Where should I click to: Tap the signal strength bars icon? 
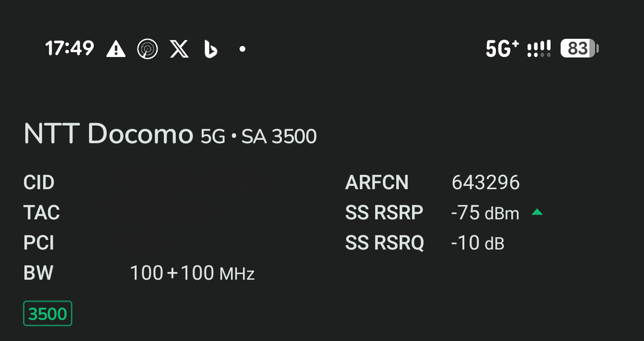coord(539,48)
